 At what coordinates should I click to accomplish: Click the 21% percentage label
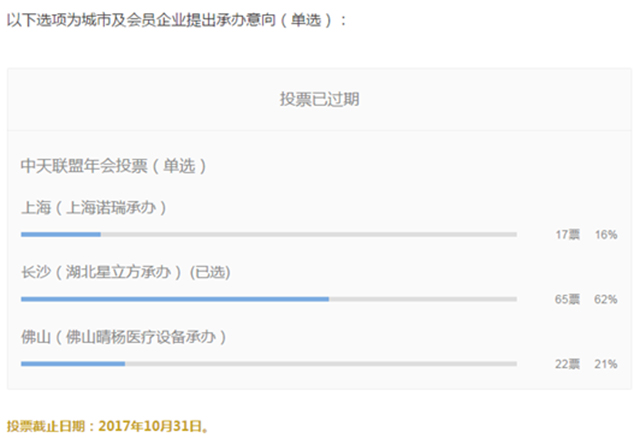point(605,364)
